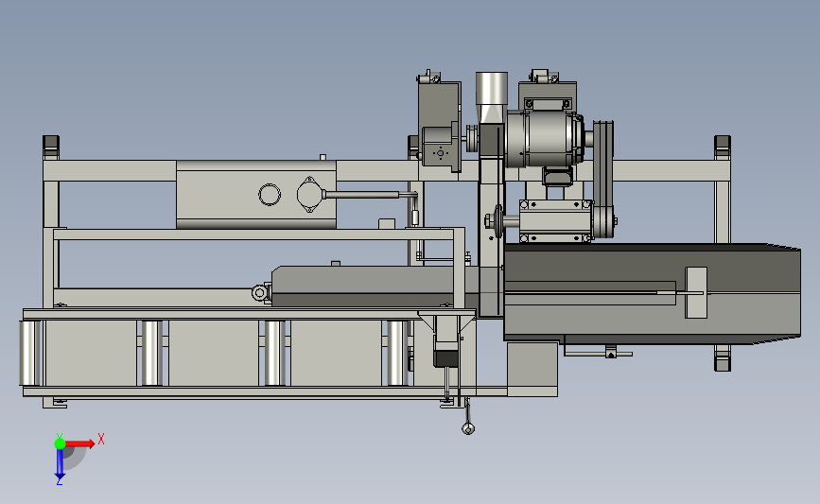This screenshot has width=820, height=504.
Task: Select the leftmost conveyor roller
Action: 29,353
